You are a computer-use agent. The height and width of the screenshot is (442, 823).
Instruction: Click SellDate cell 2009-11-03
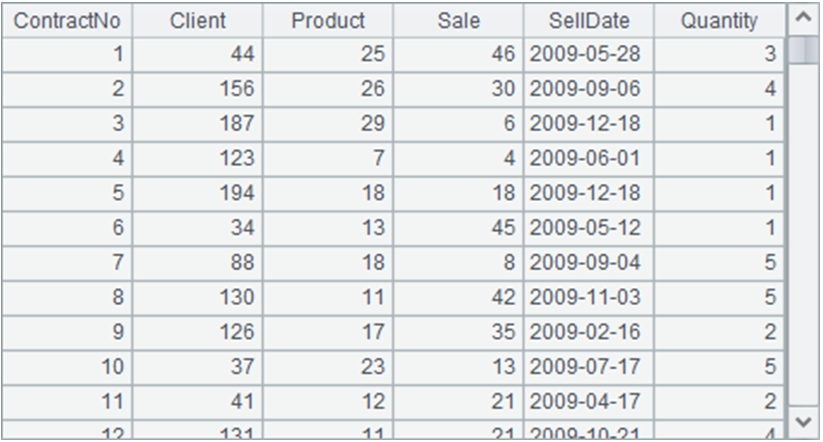tap(589, 297)
